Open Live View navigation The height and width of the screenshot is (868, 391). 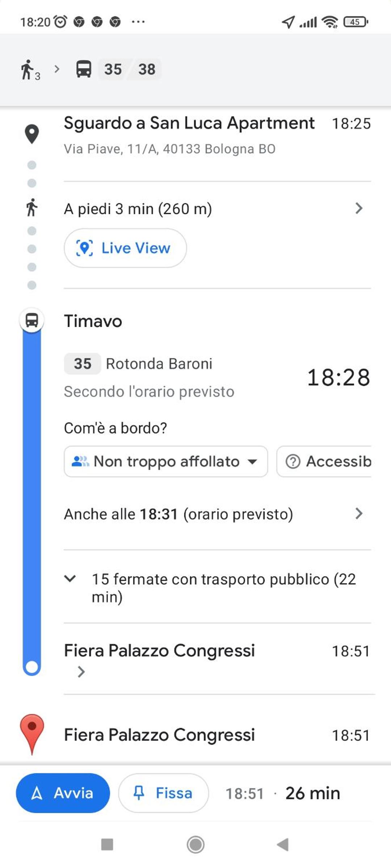(125, 248)
